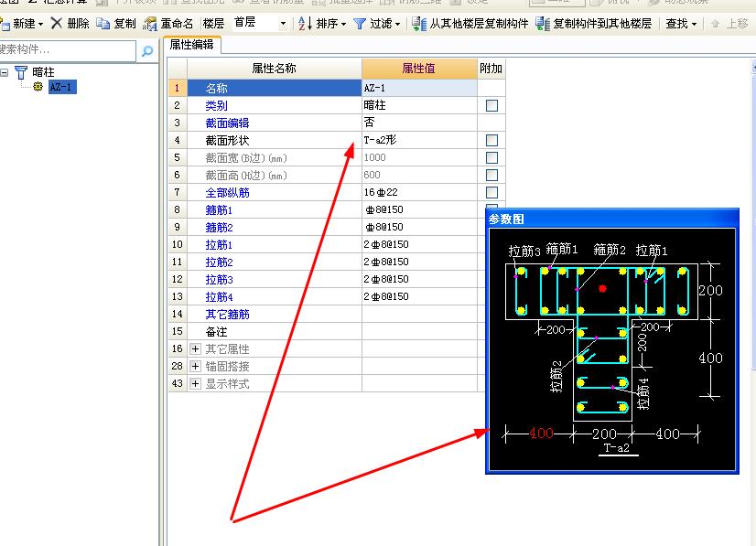756x546 pixels.
Task: Click the 箍筋2 value cell
Action: coord(419,227)
